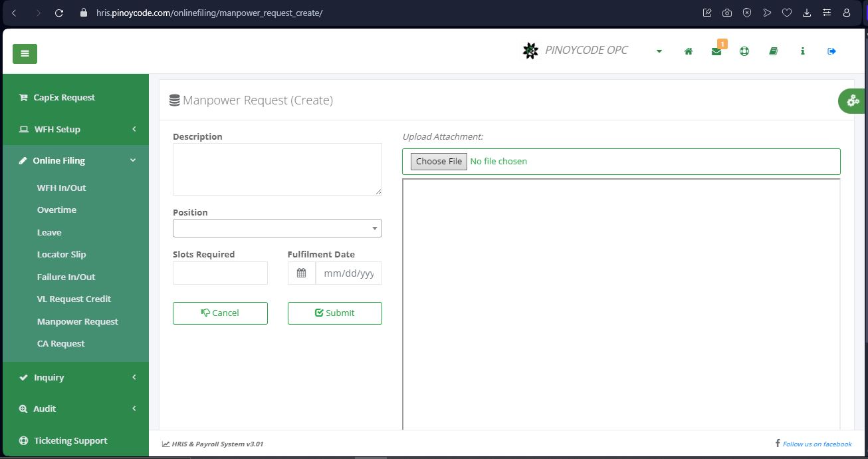
Task: Click the Cancel button
Action: tap(220, 313)
